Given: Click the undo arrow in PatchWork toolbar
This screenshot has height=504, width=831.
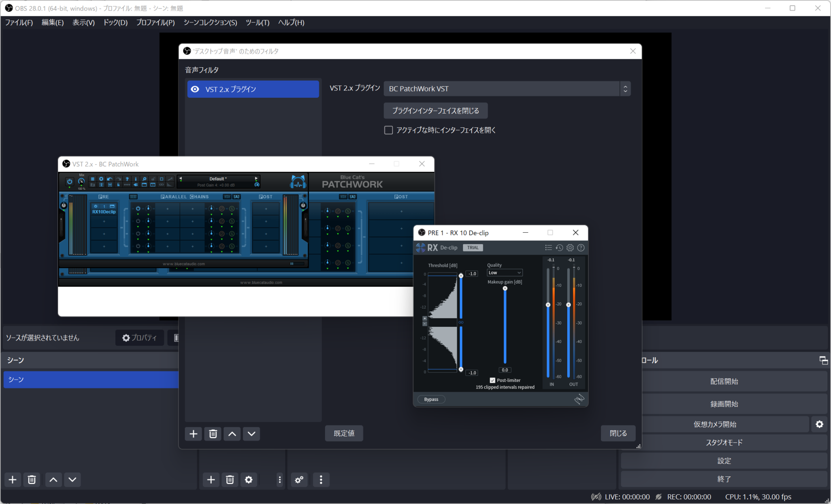Looking at the screenshot, I should (110, 179).
